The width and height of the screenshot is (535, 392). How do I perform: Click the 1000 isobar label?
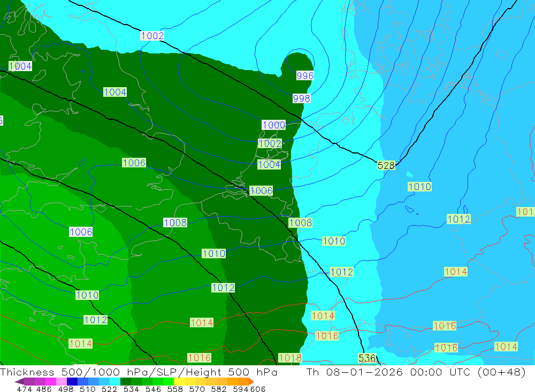click(273, 125)
